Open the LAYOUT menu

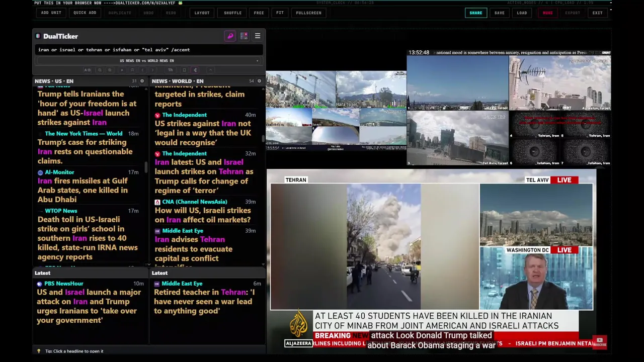[202, 13]
